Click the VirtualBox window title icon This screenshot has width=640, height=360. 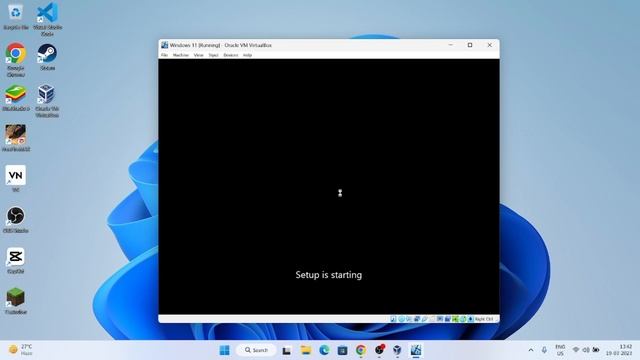[164, 45]
